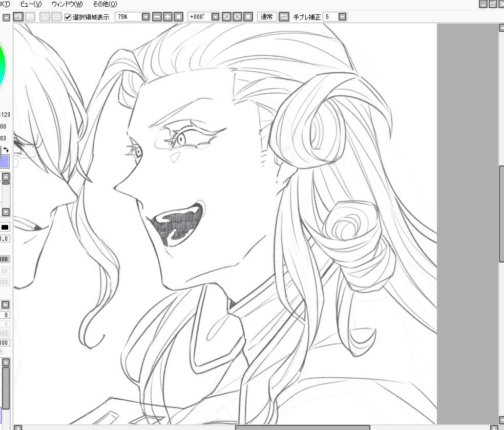The height and width of the screenshot is (430, 504).
Task: Open the ウィンドウ(W) menu
Action: 67,4
